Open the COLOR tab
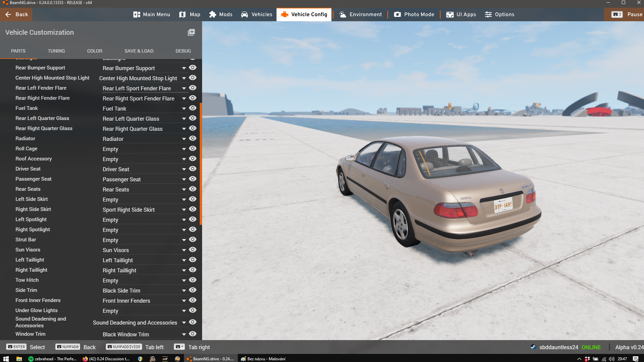644x362 pixels. [x=95, y=51]
